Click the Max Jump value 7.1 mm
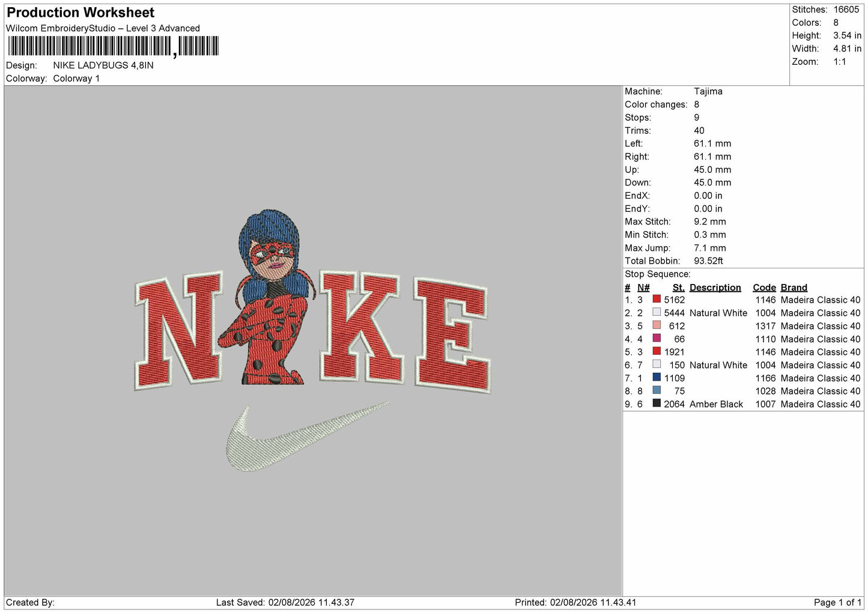Screen dimensions: 868x613 pyautogui.click(x=710, y=248)
